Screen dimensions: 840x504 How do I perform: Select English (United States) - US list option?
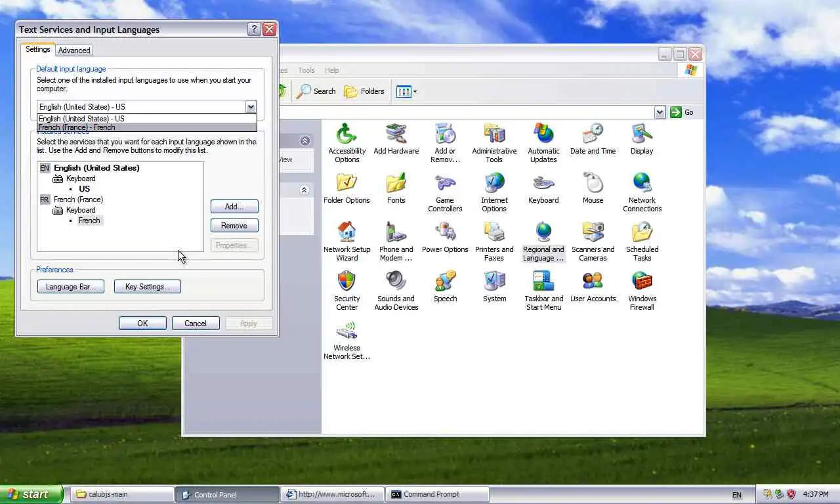click(x=147, y=119)
